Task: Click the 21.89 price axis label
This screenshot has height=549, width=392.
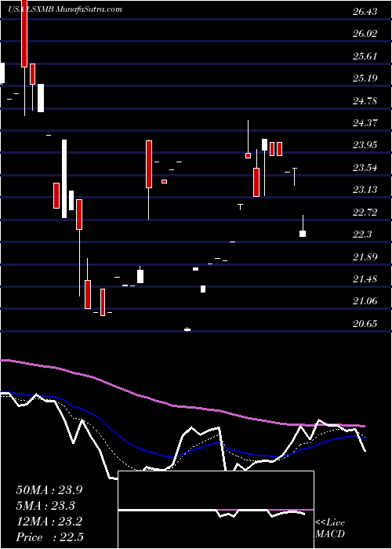Action: (x=365, y=257)
